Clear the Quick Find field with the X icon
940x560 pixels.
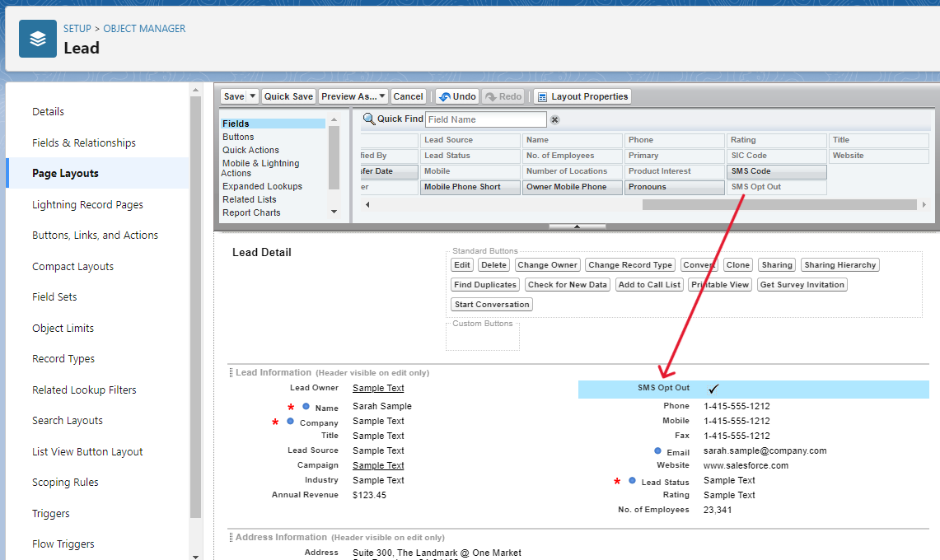[x=555, y=120]
